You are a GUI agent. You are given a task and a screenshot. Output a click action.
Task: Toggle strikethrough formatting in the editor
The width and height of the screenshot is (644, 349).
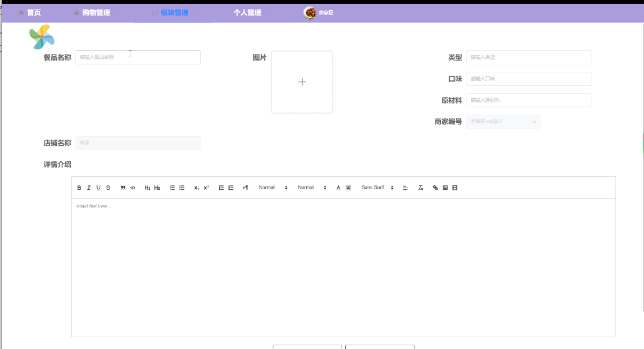click(x=108, y=188)
